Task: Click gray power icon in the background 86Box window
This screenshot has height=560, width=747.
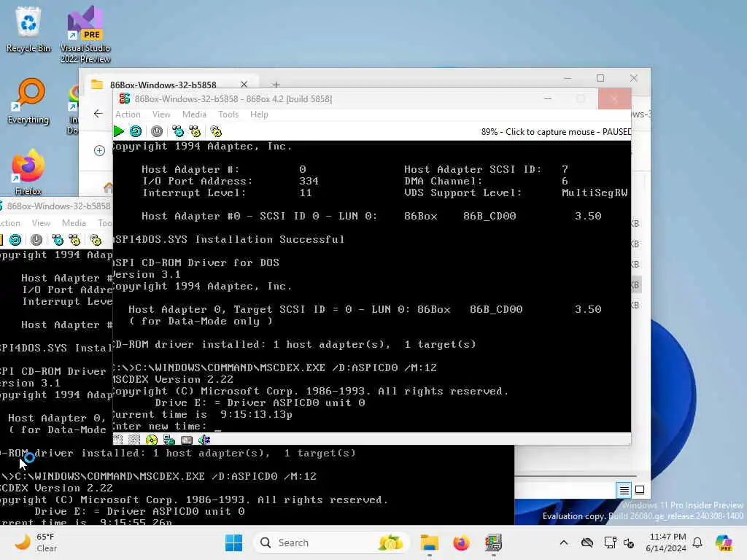Action: tap(36, 239)
